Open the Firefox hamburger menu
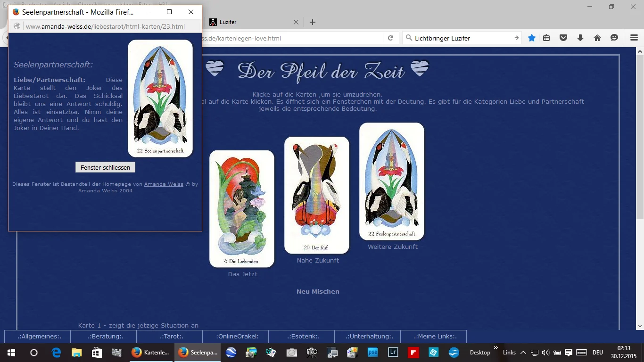 634,38
